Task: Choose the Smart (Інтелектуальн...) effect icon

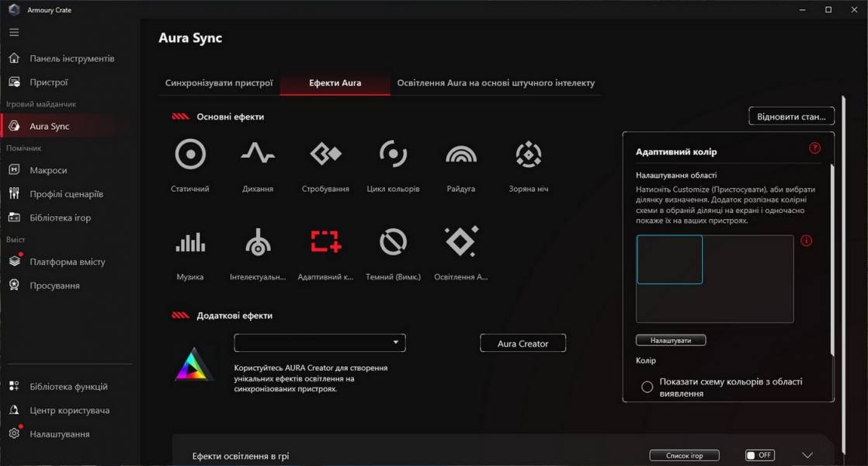Action: click(x=258, y=242)
